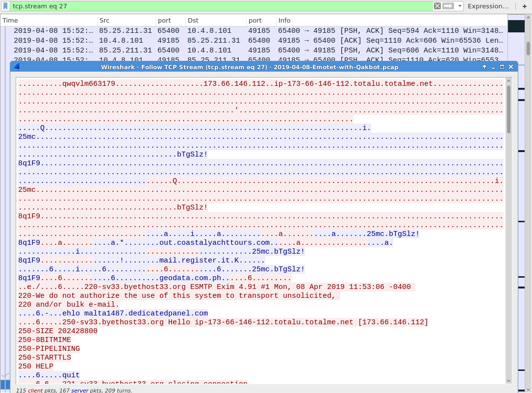Click the text qwqvlm663179 in stream

[89, 83]
